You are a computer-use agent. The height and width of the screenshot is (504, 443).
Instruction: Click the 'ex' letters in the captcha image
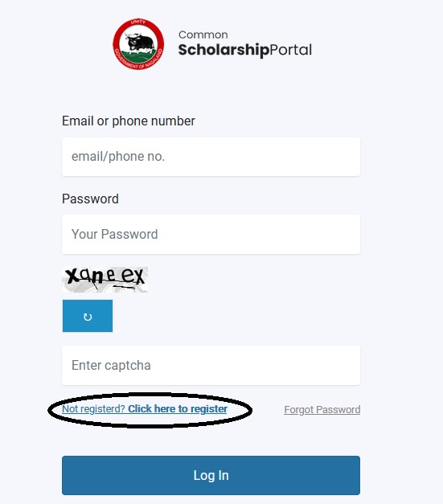coord(132,276)
